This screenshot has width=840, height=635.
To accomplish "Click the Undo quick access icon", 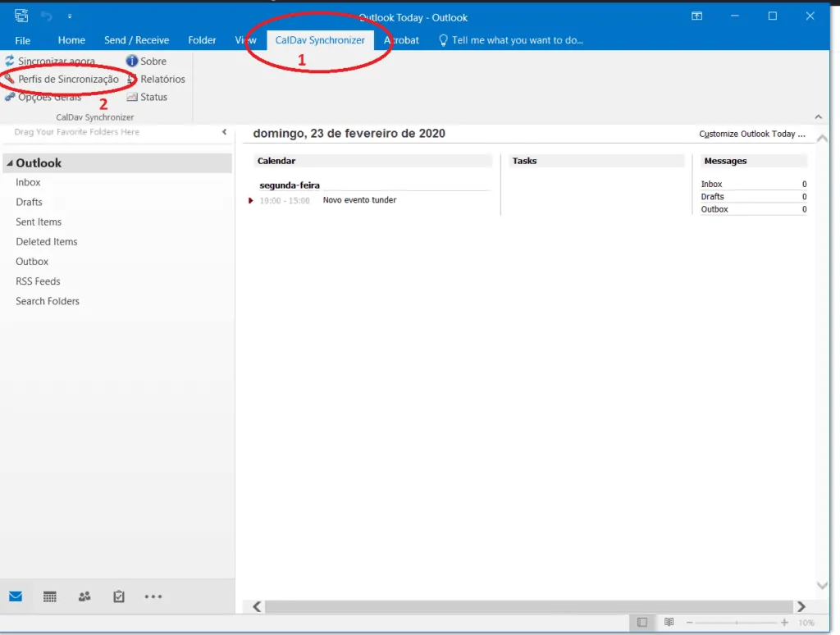I will tap(47, 16).
